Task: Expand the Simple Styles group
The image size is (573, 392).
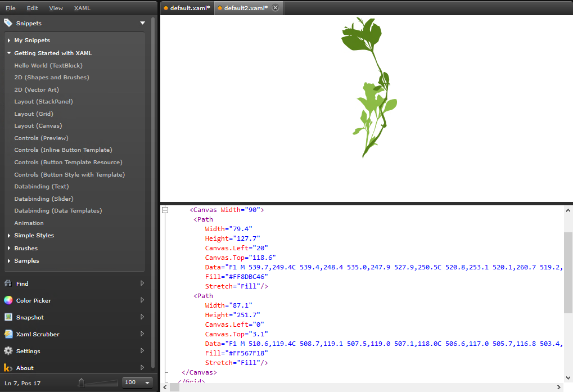Action: click(x=9, y=236)
